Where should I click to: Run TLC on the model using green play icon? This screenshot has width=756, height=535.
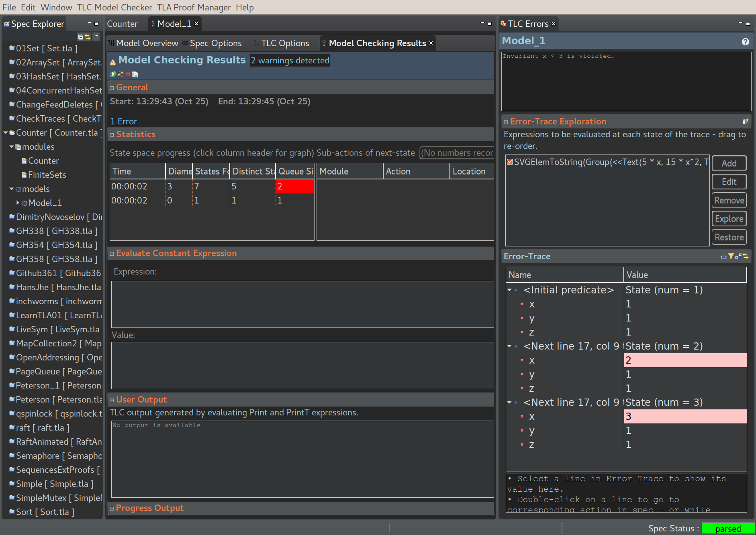113,74
